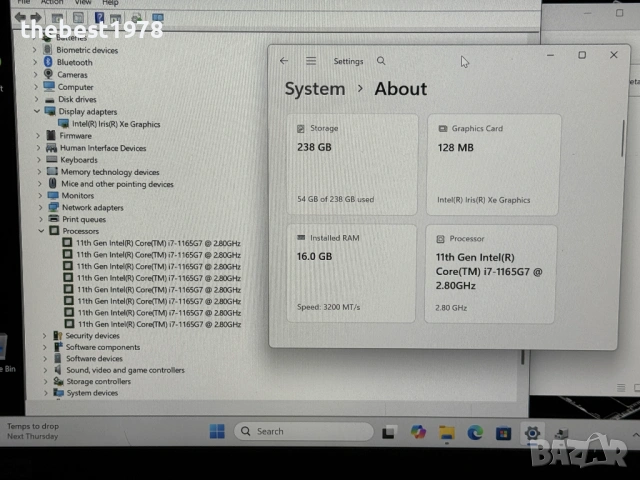640x480 pixels.
Task: Select the Biometric devices category
Action: (x=87, y=50)
